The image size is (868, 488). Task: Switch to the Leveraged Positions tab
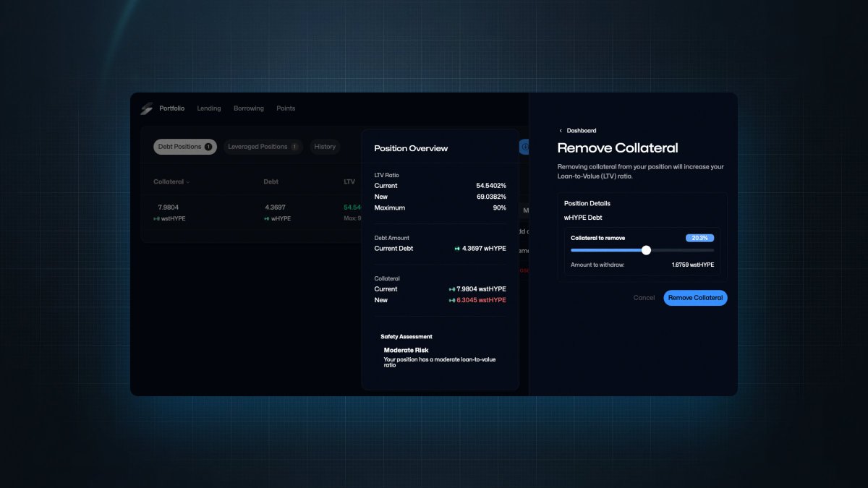(x=264, y=147)
